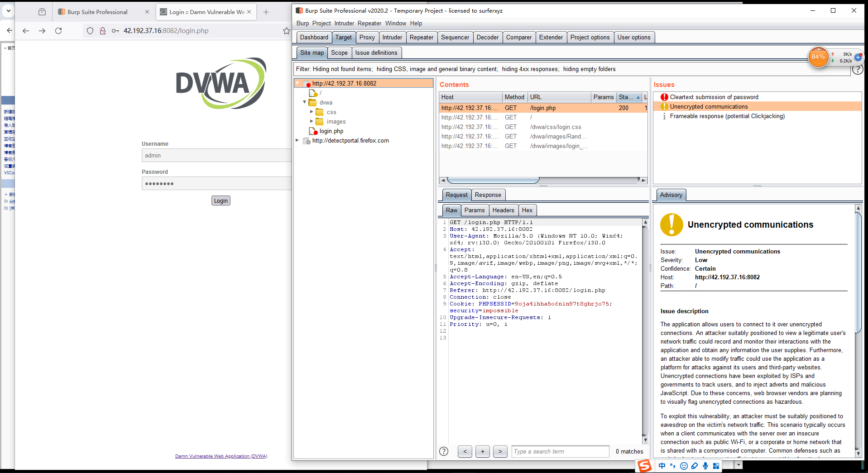Click the request editor vertical scrollbar

pyautogui.click(x=645, y=330)
